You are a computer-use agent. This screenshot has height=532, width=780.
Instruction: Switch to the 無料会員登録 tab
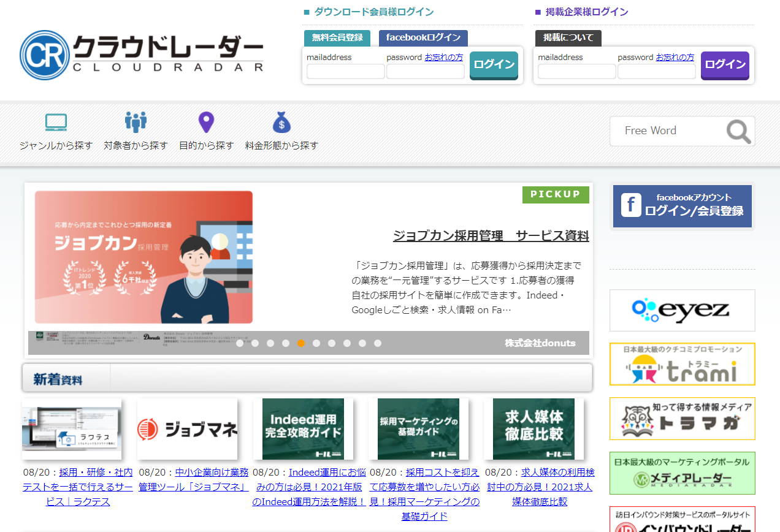point(337,38)
